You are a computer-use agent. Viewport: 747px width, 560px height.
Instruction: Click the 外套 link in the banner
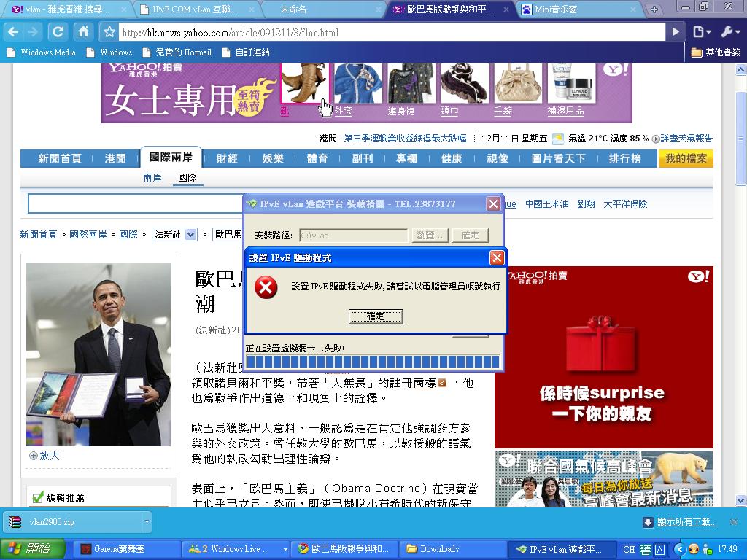(x=343, y=111)
